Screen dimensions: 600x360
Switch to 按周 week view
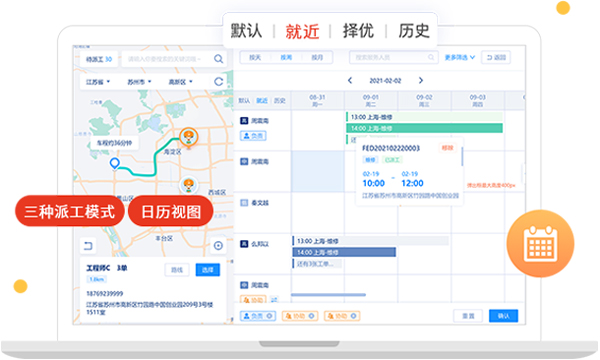tap(286, 57)
